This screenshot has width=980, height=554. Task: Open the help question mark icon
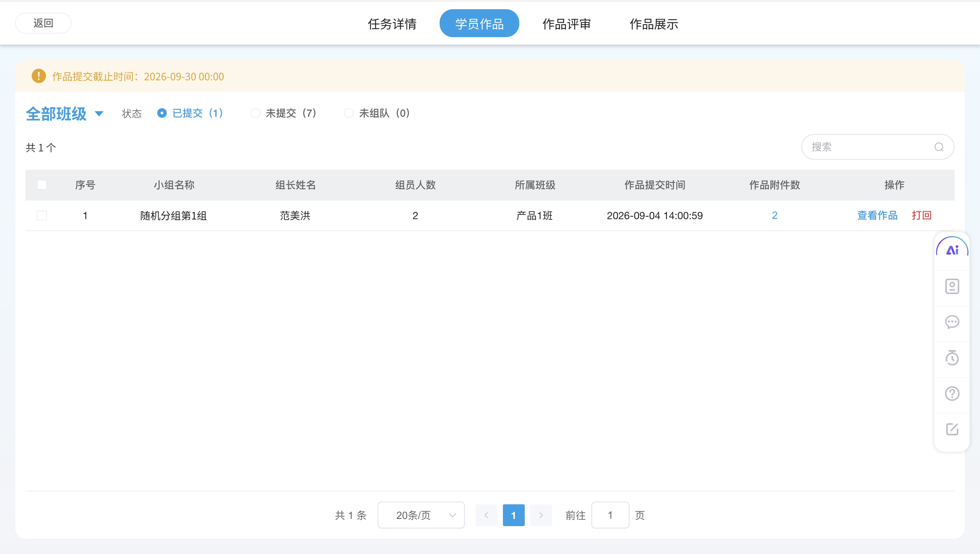click(952, 393)
